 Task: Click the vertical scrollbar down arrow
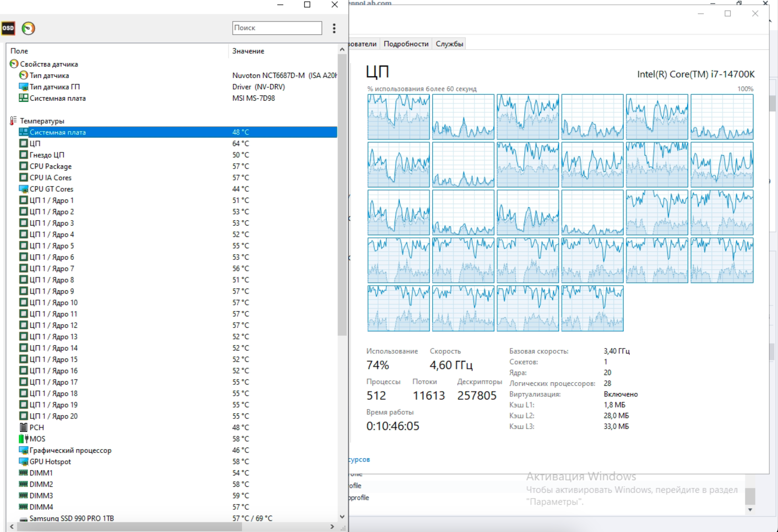coord(342,517)
